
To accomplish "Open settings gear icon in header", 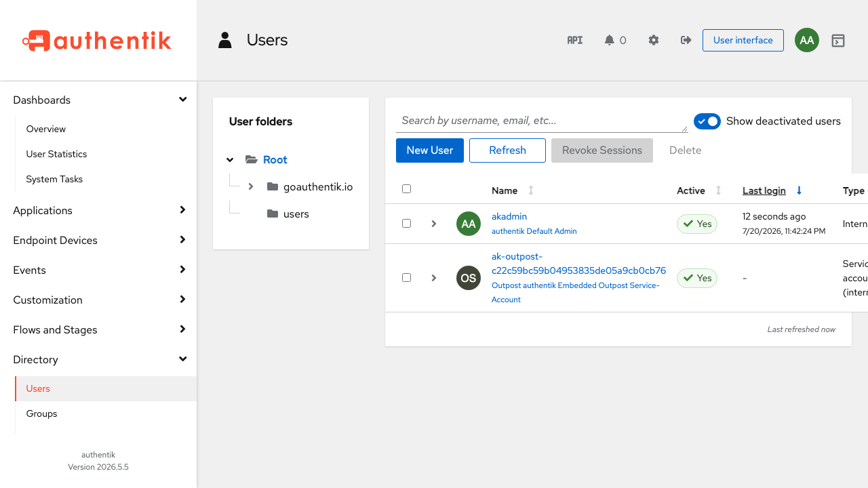I will click(x=654, y=40).
